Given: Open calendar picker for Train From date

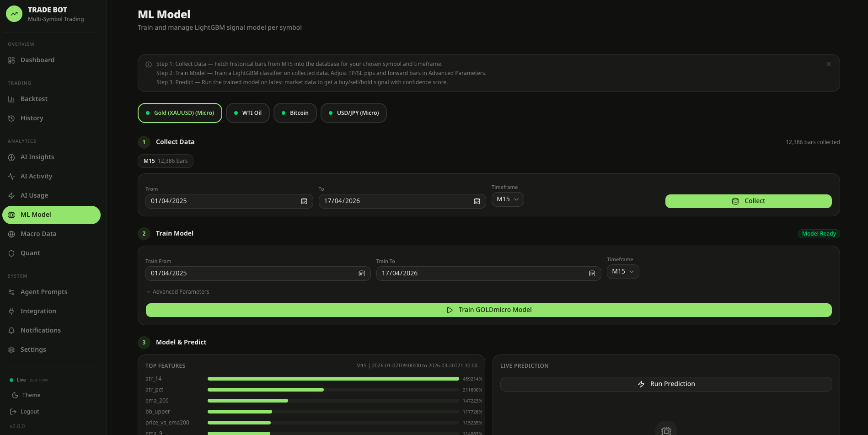Looking at the screenshot, I should [362, 274].
